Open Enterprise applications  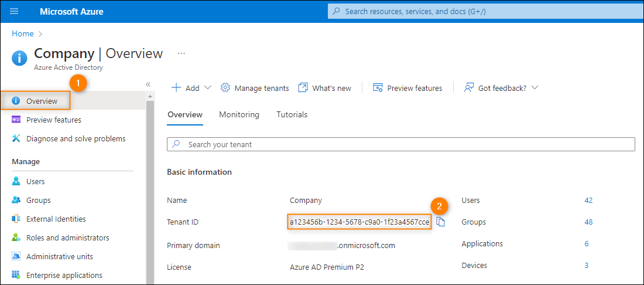(x=64, y=275)
